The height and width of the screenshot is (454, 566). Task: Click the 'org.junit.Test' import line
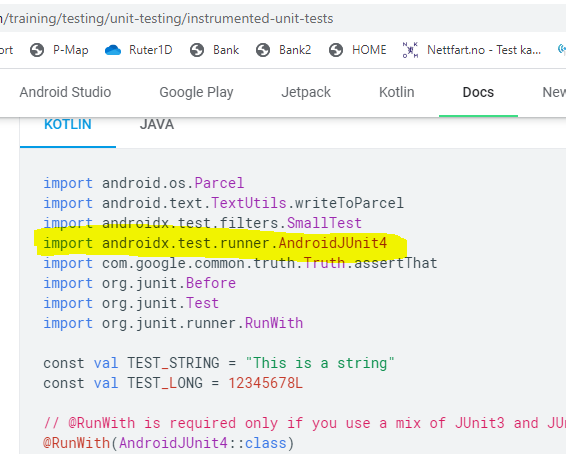tap(131, 303)
